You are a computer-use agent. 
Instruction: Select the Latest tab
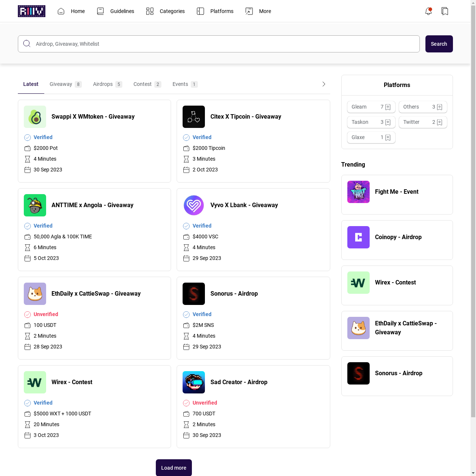(x=31, y=84)
